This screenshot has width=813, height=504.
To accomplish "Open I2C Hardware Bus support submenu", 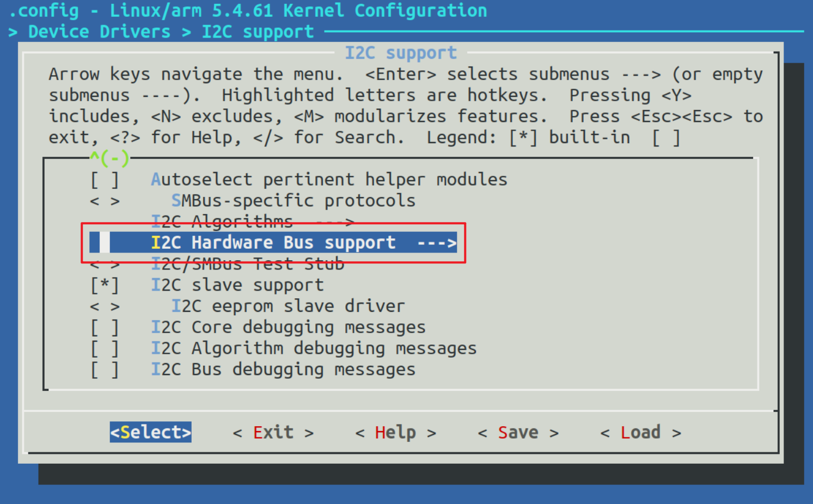I will [273, 243].
